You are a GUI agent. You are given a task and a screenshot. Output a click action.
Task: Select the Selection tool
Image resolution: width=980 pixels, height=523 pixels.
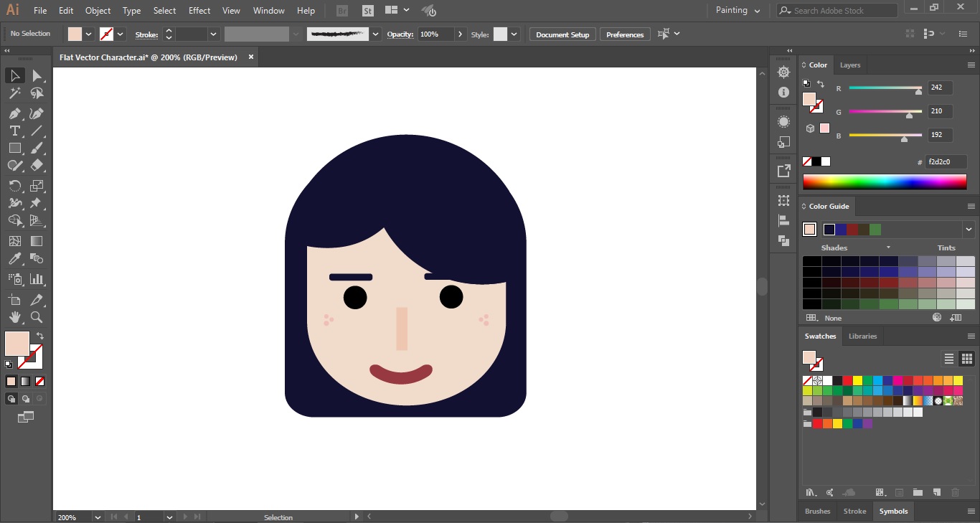[15, 75]
